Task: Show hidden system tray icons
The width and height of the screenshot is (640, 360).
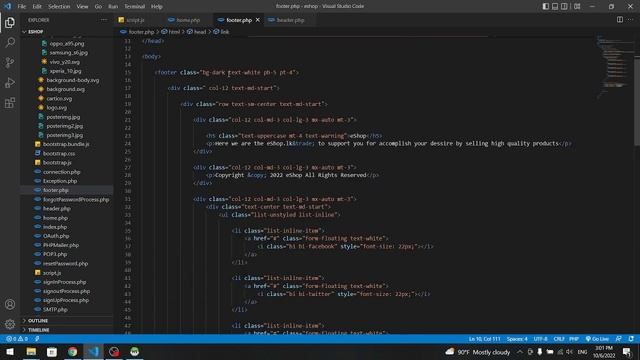Action: [520, 352]
